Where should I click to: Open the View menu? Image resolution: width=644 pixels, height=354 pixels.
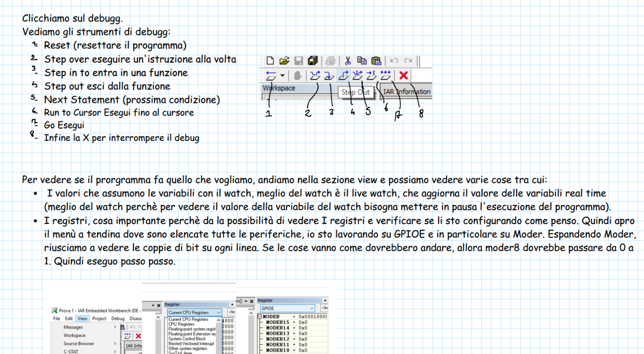pyautogui.click(x=83, y=319)
